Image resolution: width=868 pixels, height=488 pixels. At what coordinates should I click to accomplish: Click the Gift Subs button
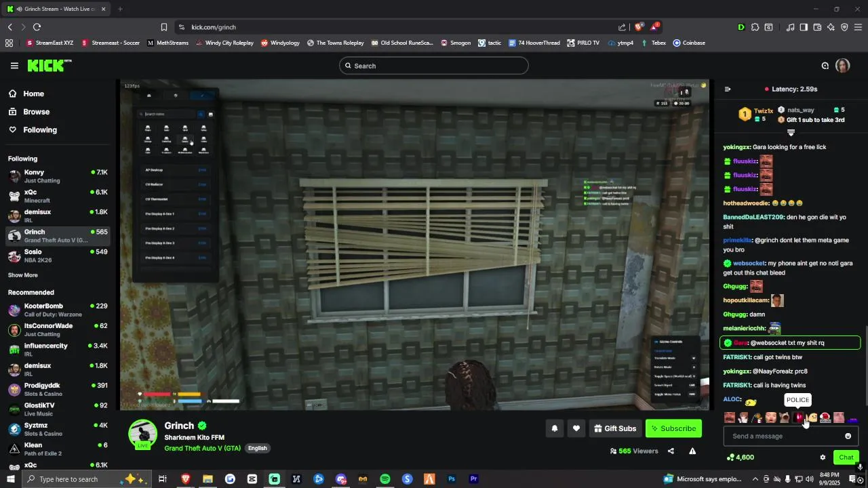(615, 428)
